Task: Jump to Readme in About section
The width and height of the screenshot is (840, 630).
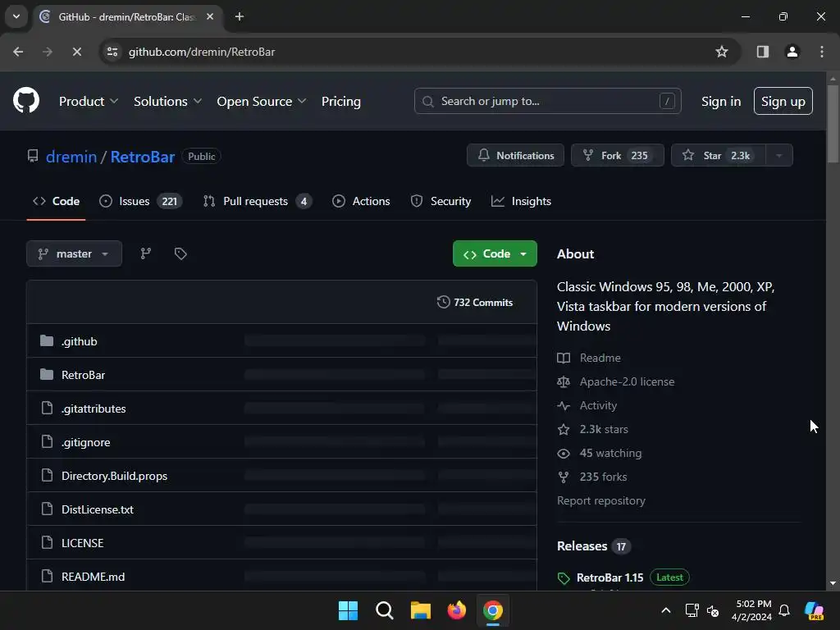Action: click(x=600, y=358)
